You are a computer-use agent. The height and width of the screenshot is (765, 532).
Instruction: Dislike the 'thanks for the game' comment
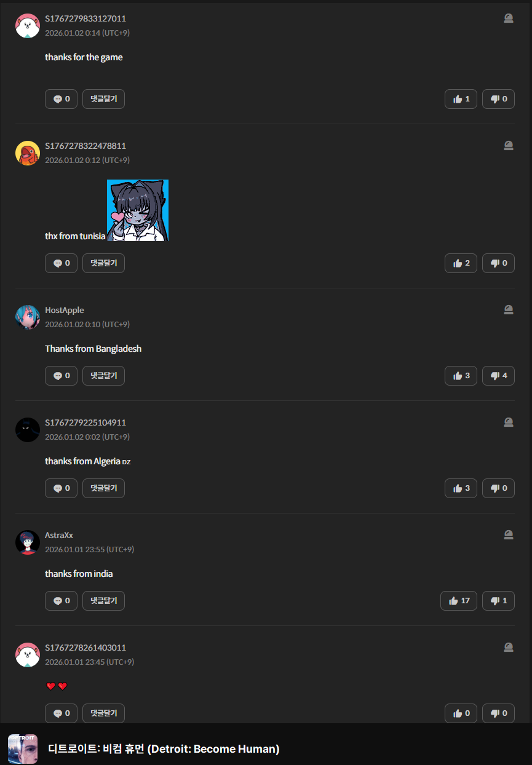(498, 99)
